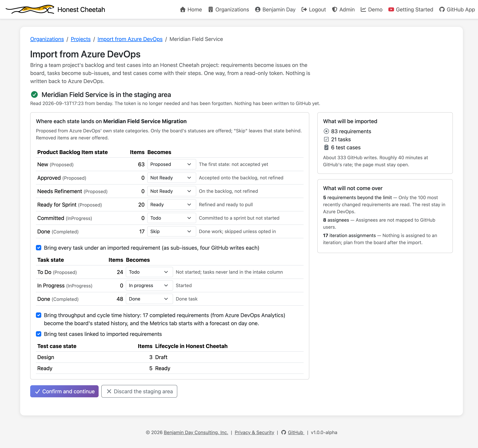This screenshot has height=448, width=478.
Task: Click the Organizations building icon
Action: click(211, 10)
